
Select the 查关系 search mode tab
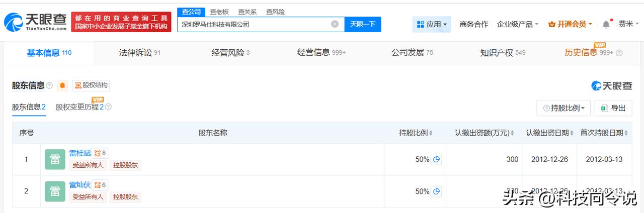point(247,12)
